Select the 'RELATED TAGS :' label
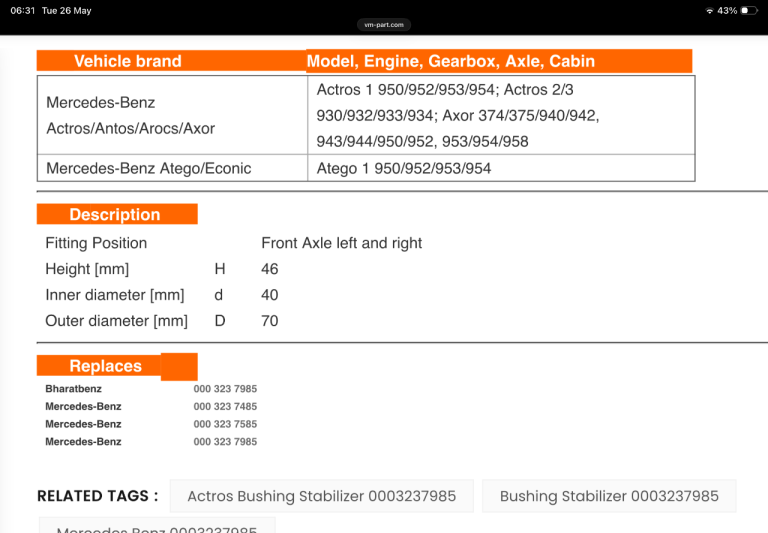 coord(98,496)
